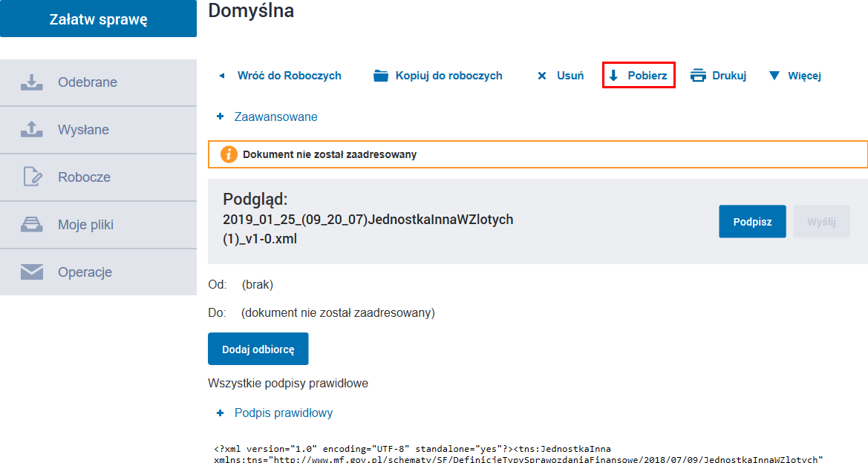Click the orange info icon in warning banner
This screenshot has height=463, width=868.
(x=229, y=155)
